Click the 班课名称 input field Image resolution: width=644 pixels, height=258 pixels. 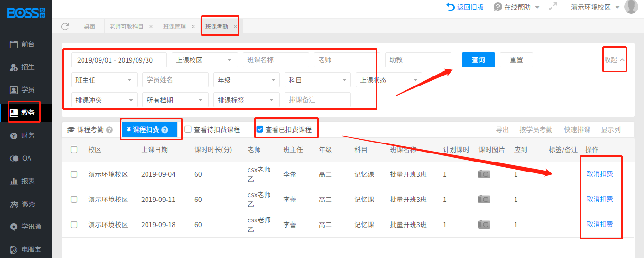(276, 60)
